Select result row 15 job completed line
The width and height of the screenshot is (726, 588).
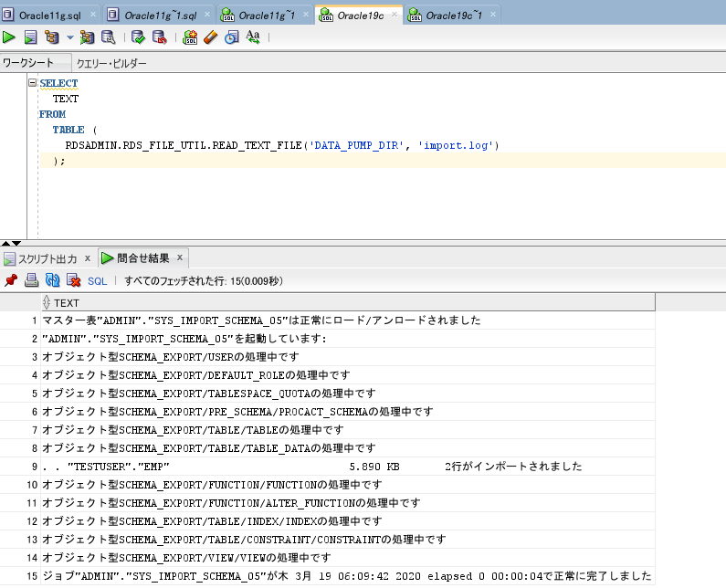[x=348, y=576]
